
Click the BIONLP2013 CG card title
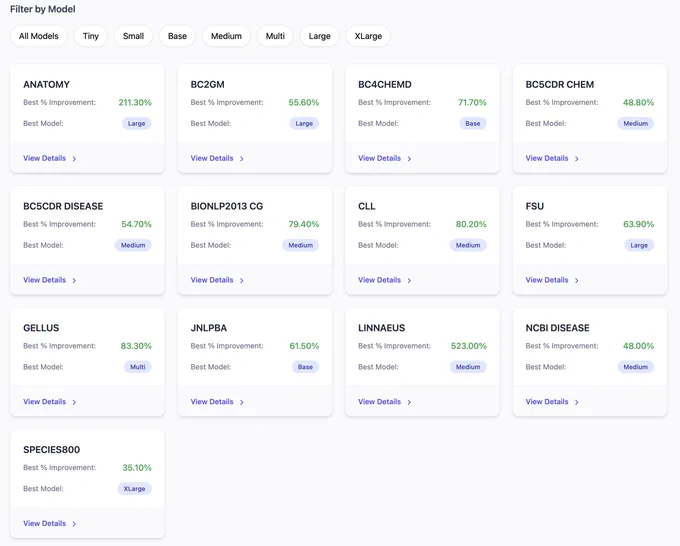pyautogui.click(x=226, y=206)
